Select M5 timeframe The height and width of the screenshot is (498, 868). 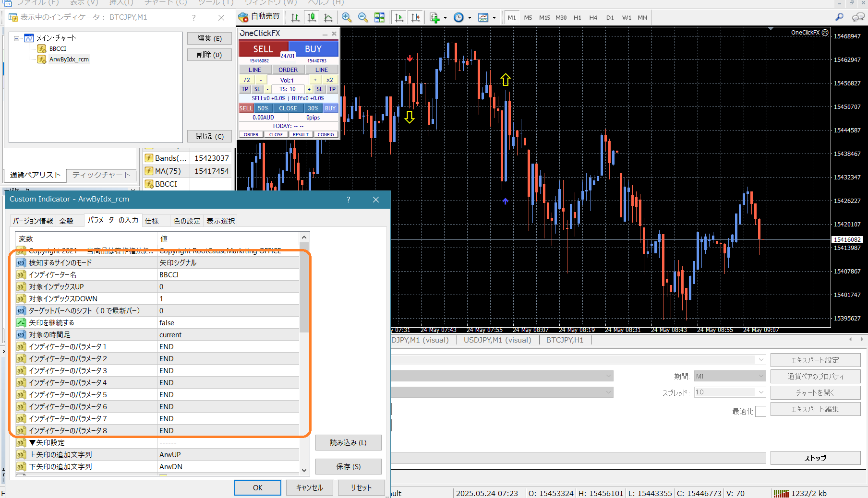tap(528, 18)
